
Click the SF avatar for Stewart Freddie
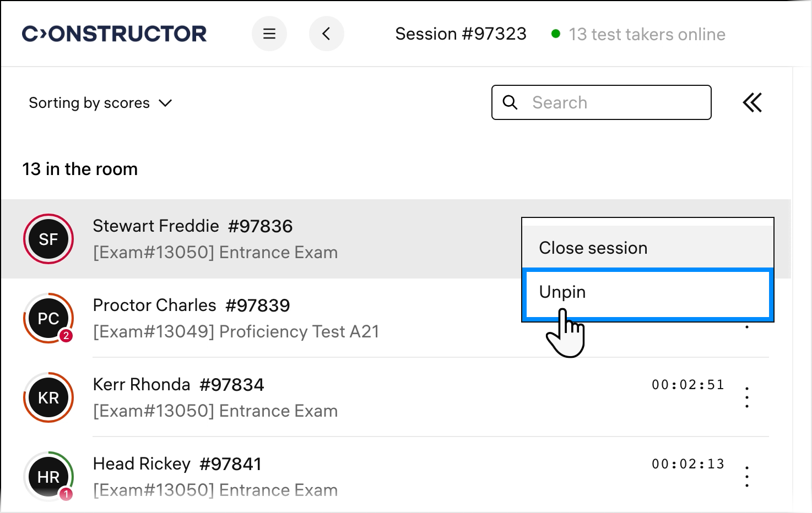click(x=48, y=239)
